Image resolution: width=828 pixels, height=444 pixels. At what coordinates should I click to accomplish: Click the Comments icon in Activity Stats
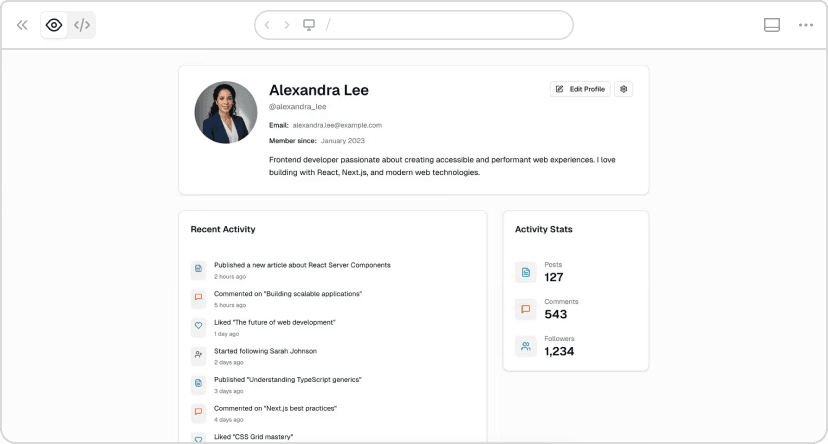(x=526, y=309)
